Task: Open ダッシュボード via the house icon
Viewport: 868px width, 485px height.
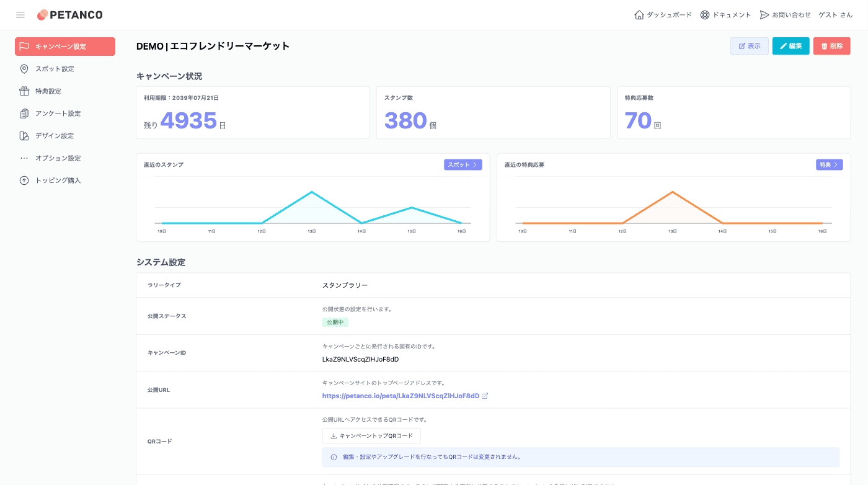Action: pos(639,15)
